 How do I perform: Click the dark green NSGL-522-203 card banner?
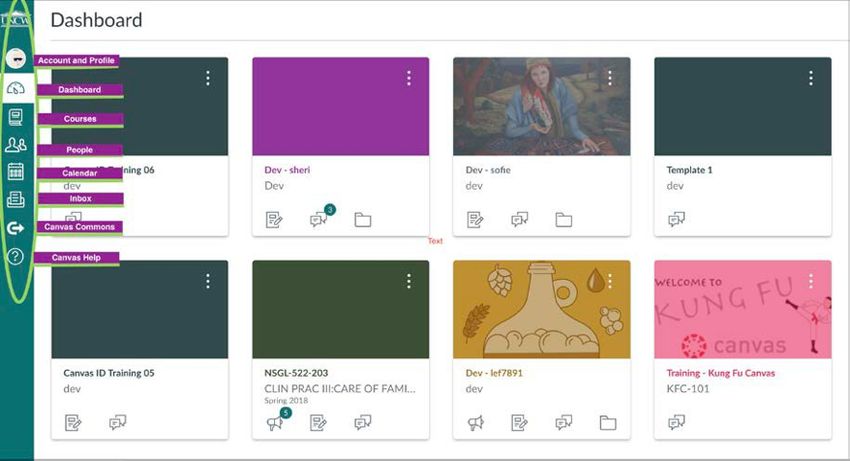tap(340, 310)
